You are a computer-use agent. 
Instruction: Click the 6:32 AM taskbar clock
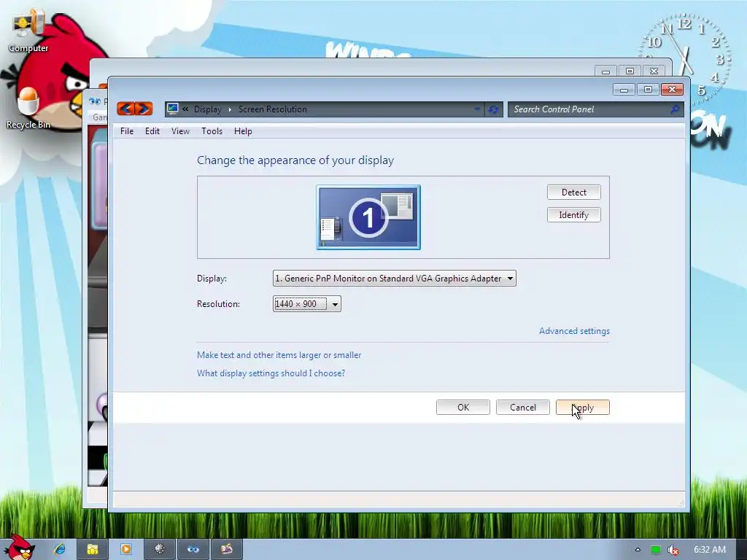pyautogui.click(x=709, y=550)
